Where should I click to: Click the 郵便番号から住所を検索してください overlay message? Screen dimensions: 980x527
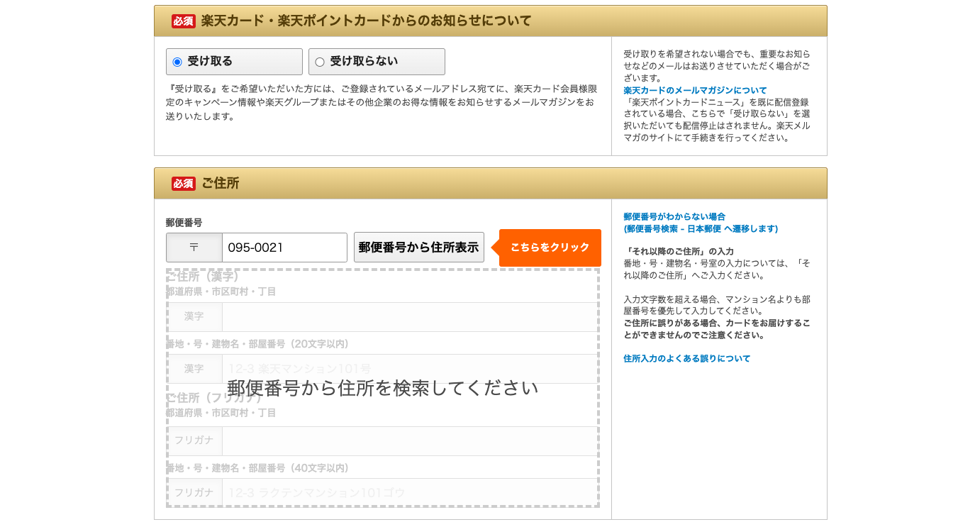(382, 388)
